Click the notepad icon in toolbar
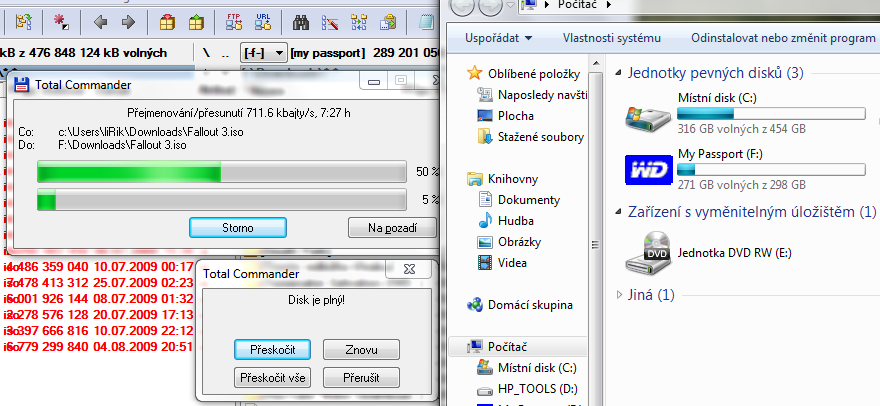The image size is (880, 406). (x=427, y=22)
